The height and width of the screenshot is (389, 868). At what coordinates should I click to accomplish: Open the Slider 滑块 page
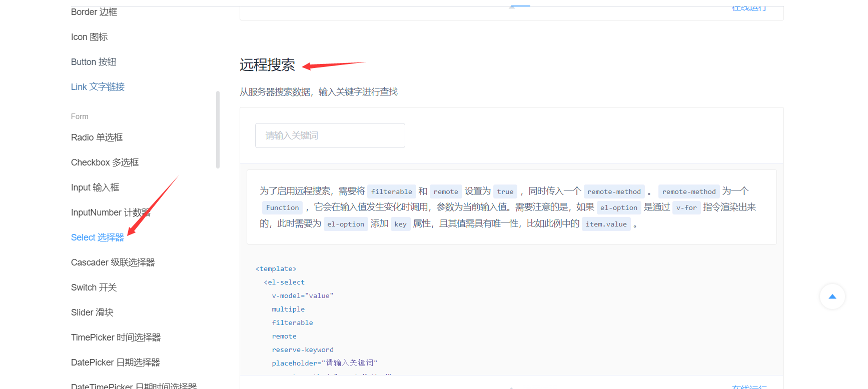click(x=92, y=312)
